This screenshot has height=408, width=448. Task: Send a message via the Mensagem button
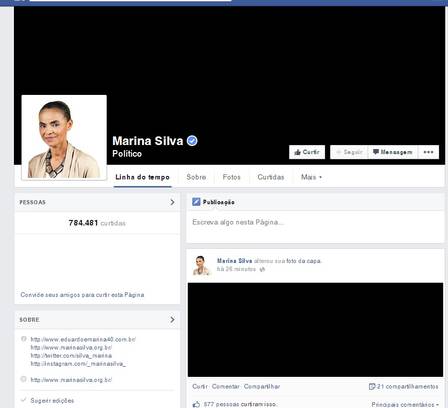[393, 152]
